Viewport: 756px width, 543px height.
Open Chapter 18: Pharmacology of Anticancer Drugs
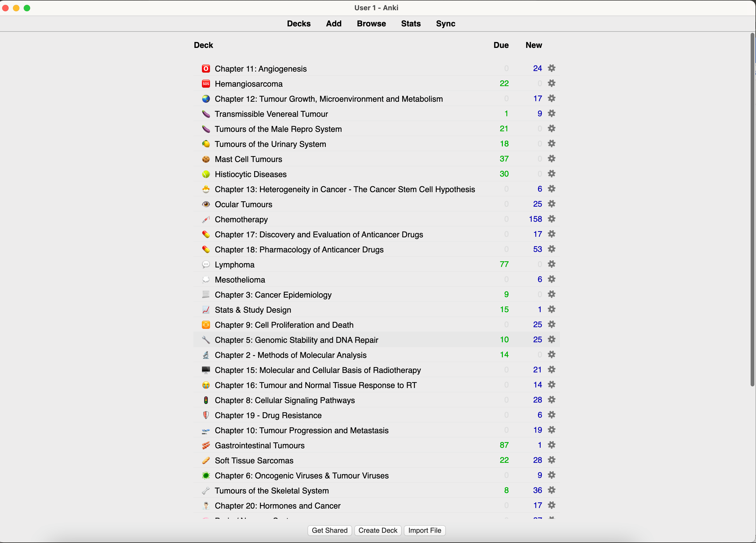coord(299,249)
